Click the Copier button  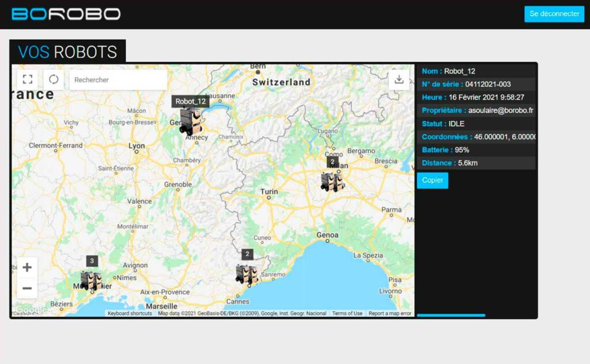pos(432,180)
